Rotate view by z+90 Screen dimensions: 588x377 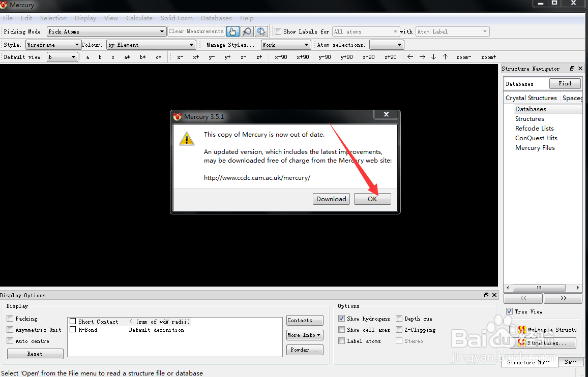click(x=390, y=57)
